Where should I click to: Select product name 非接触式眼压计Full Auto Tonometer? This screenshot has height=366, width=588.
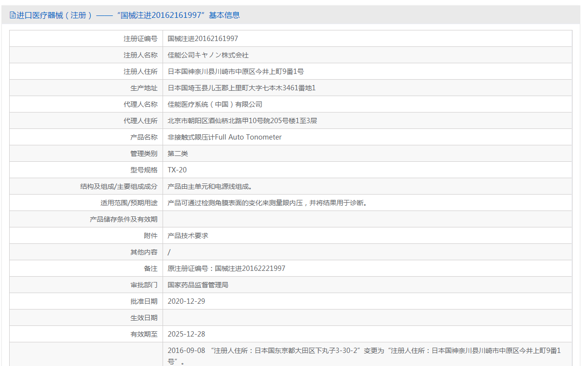pyautogui.click(x=225, y=137)
